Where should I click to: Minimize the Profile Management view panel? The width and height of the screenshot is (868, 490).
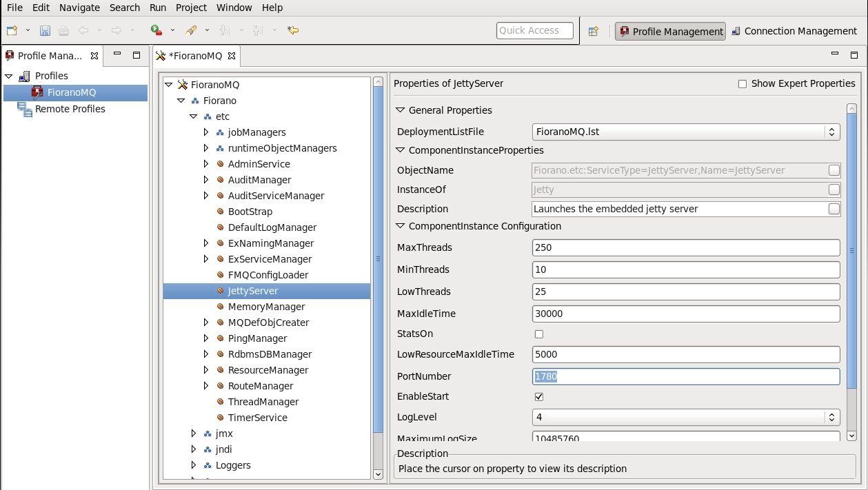pyautogui.click(x=118, y=54)
